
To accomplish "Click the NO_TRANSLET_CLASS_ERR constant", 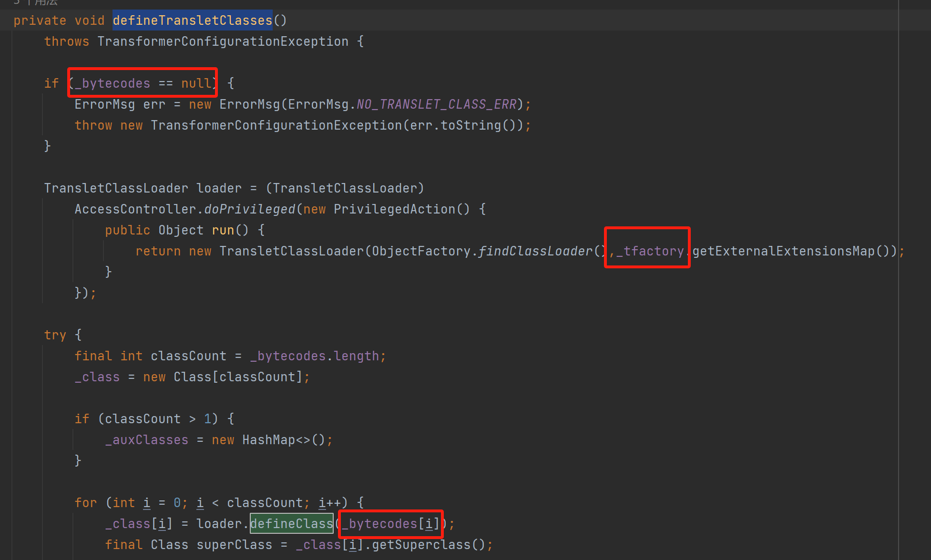I will (436, 104).
